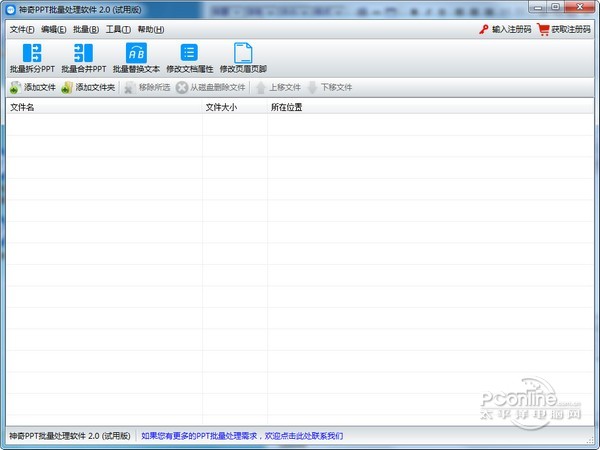Open the 帮助(H) menu
Image resolution: width=600 pixels, height=450 pixels.
tap(151, 29)
